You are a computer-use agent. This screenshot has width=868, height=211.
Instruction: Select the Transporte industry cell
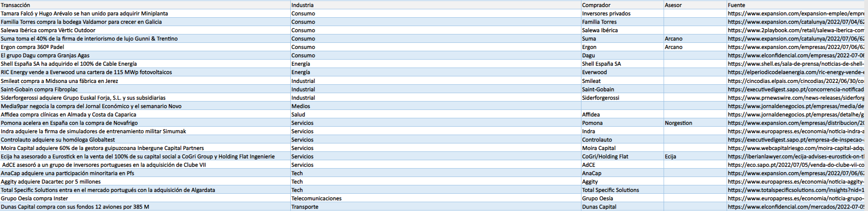[436, 207]
